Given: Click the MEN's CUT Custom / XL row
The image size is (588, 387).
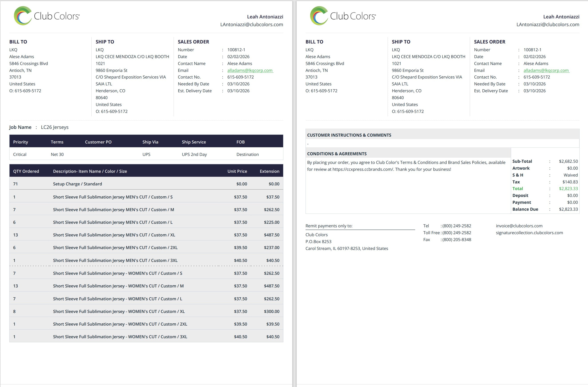Looking at the screenshot, I should tap(114, 235).
